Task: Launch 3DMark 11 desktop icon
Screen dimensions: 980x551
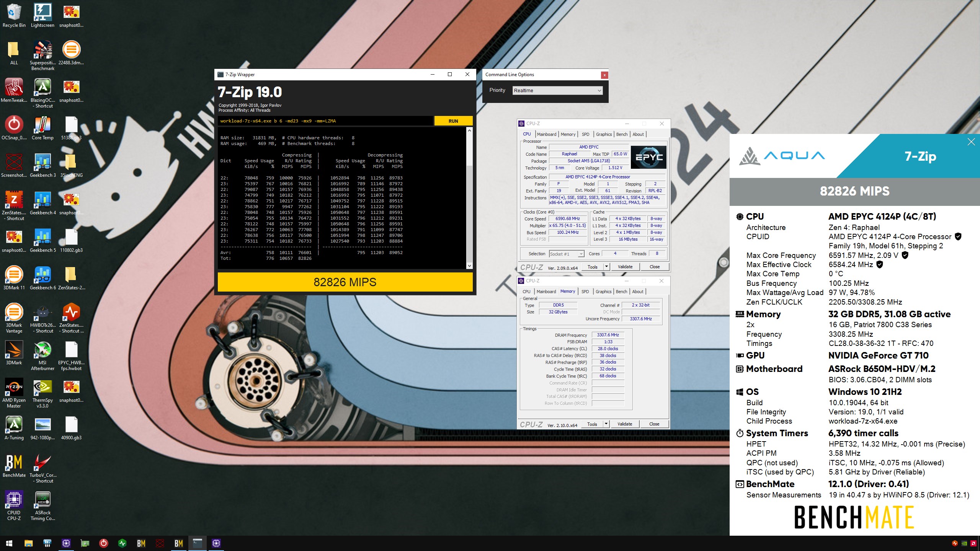Action: coord(14,278)
